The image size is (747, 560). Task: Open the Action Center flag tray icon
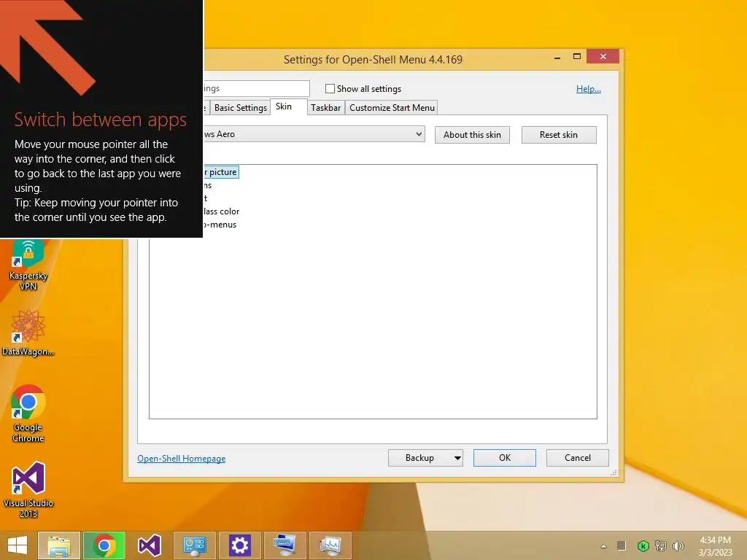pyautogui.click(x=622, y=545)
